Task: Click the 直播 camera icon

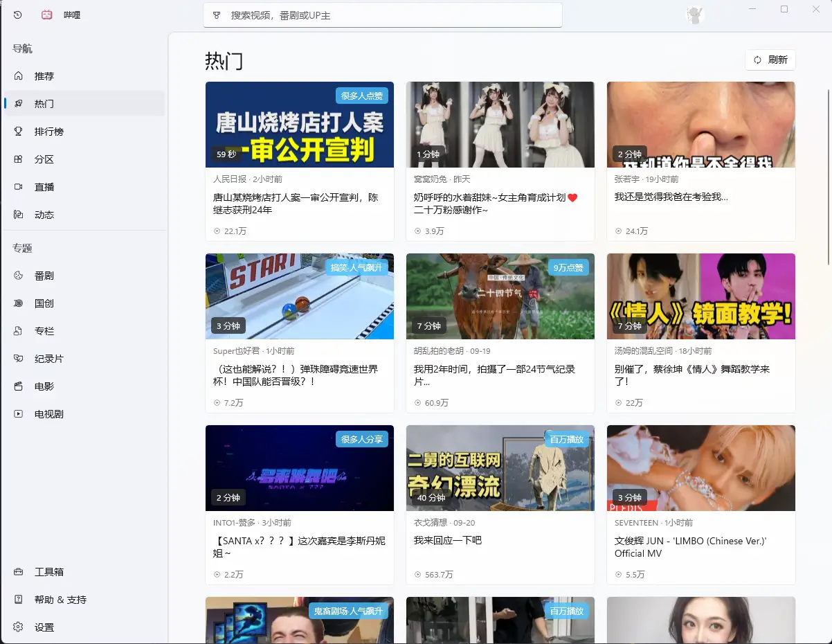Action: [x=19, y=187]
